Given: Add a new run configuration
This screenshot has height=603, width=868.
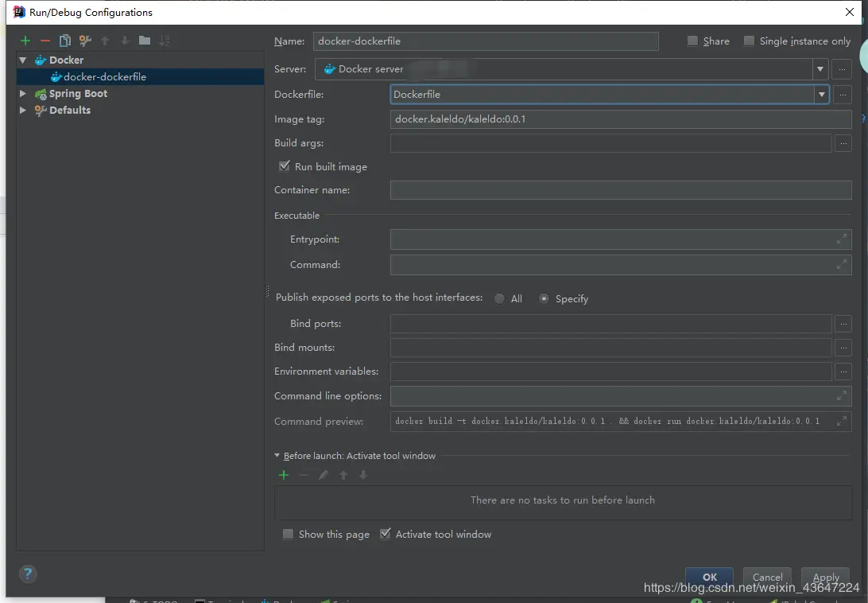Looking at the screenshot, I should (25, 41).
